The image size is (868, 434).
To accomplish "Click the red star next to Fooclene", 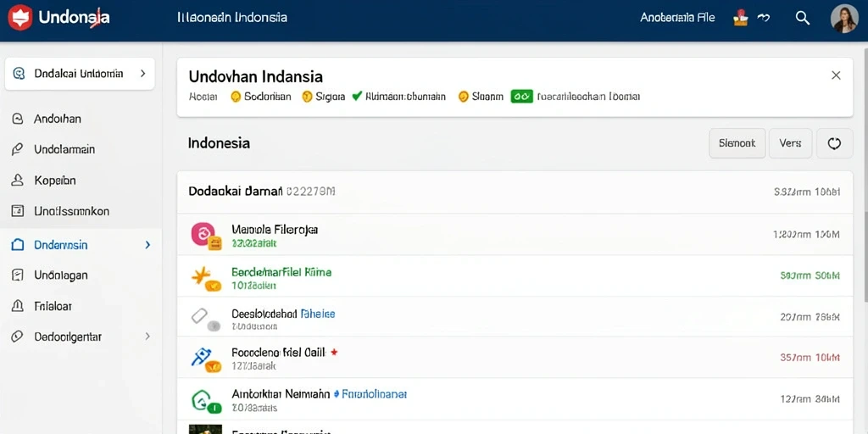I will click(x=334, y=352).
